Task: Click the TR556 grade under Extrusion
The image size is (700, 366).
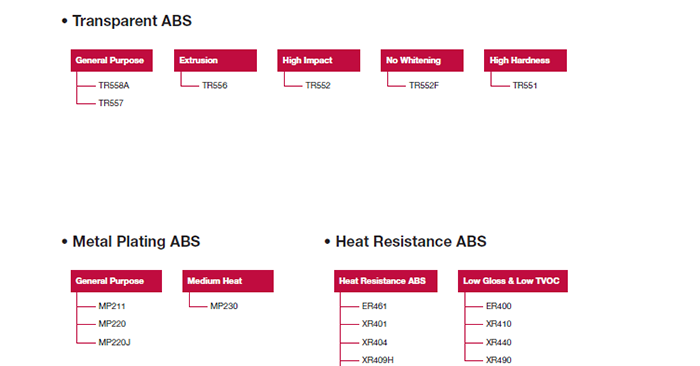Action: tap(215, 85)
